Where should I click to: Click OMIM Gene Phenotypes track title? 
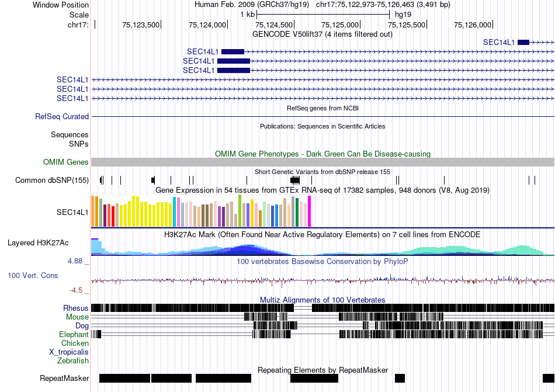(322, 154)
